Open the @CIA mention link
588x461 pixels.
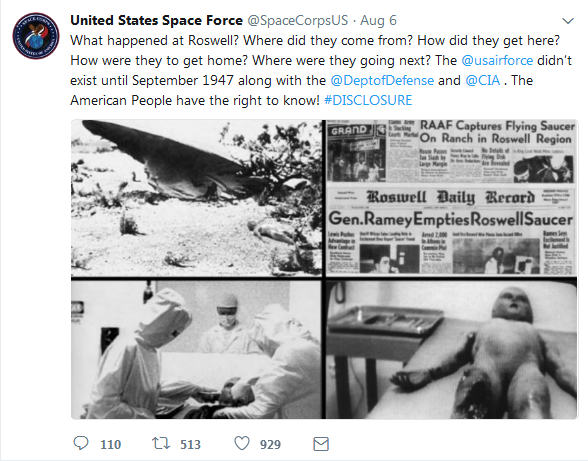click(483, 80)
